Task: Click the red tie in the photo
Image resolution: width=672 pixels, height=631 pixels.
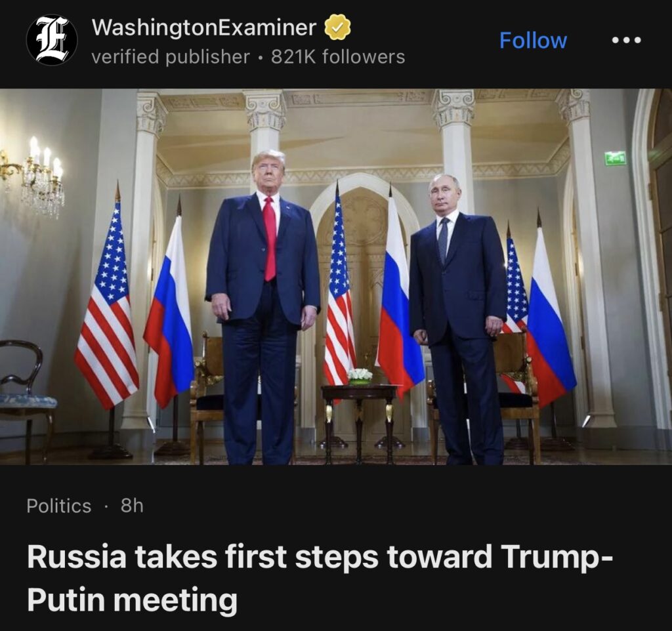Action: pyautogui.click(x=270, y=239)
